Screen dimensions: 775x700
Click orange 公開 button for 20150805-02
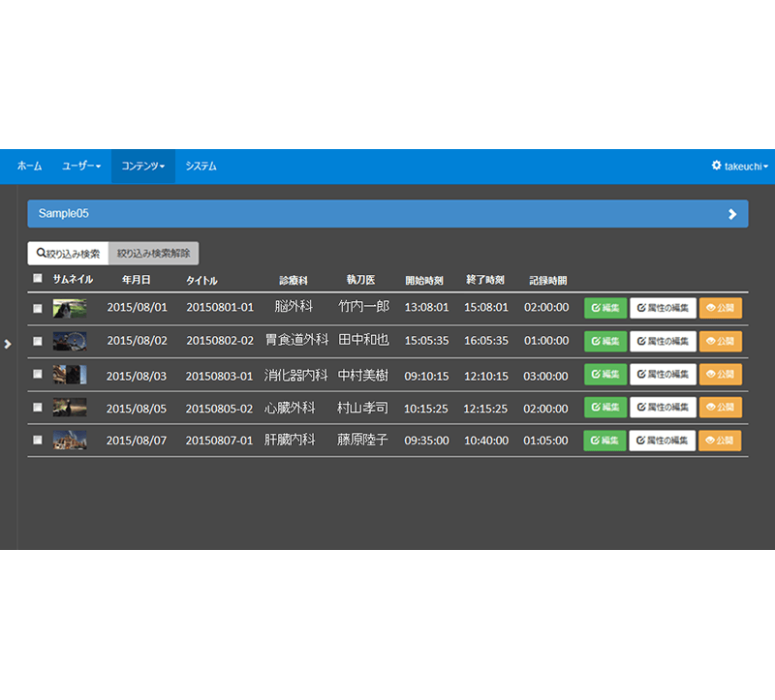click(x=721, y=407)
